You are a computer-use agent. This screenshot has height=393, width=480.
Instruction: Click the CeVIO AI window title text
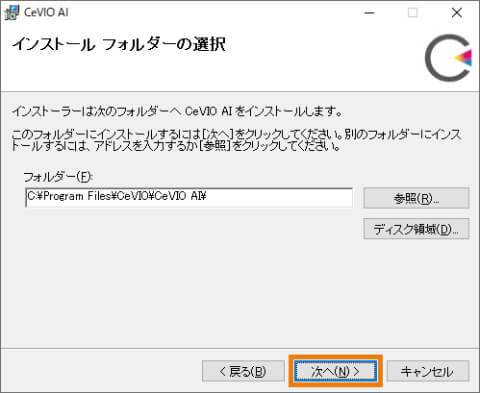pos(46,12)
